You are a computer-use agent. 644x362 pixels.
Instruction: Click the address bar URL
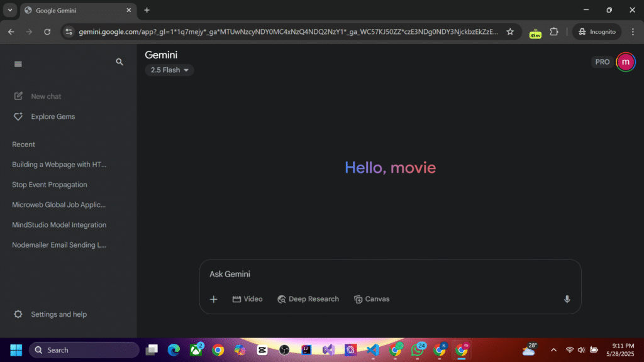click(x=288, y=31)
